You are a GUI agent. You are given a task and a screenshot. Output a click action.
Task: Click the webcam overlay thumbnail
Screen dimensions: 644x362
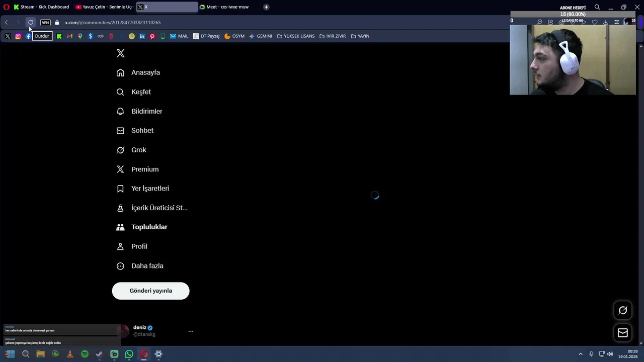point(573,59)
